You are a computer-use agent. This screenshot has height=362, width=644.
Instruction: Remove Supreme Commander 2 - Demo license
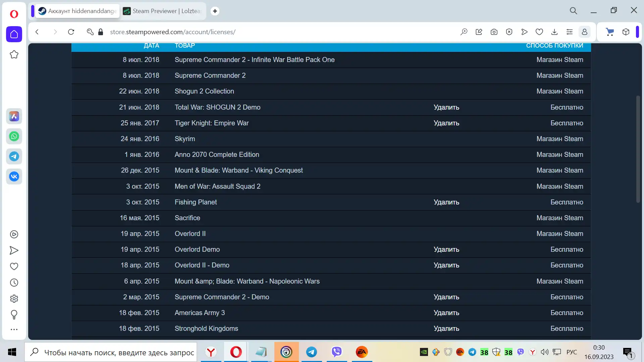[446, 297]
